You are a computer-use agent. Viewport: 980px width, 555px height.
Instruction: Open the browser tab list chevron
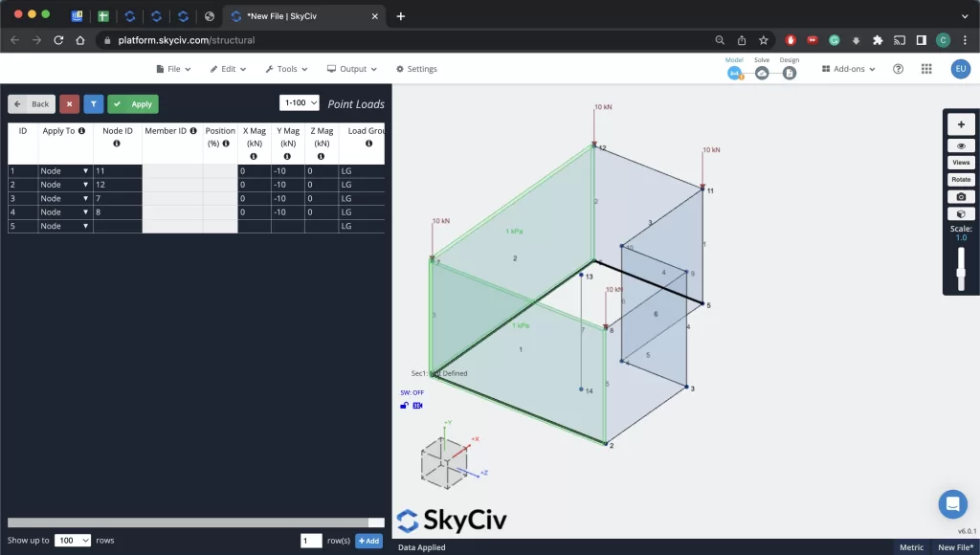[965, 16]
